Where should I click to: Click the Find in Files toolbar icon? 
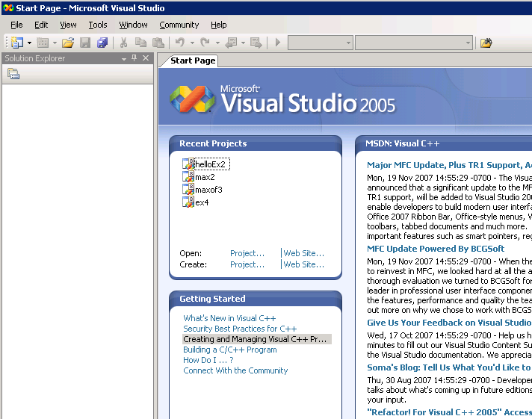[x=486, y=43]
